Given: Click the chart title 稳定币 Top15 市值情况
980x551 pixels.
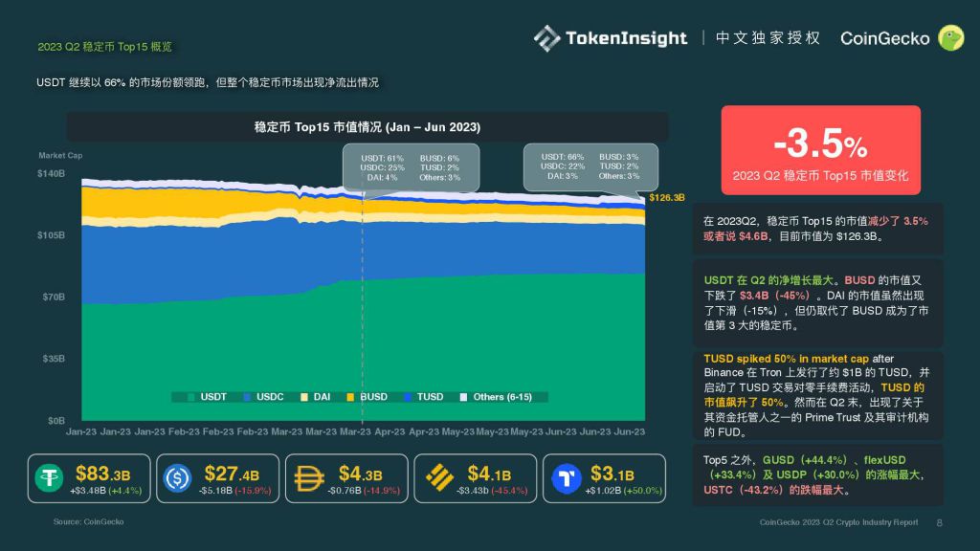Looking at the screenshot, I should point(367,127).
